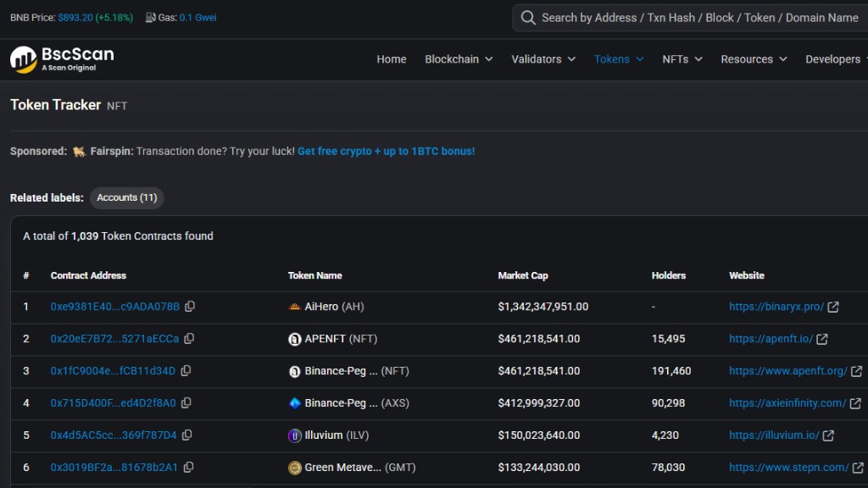Copy address 0x3019BF2a...81678b2A1
Image resolution: width=868 pixels, height=488 pixels.
pos(189,468)
